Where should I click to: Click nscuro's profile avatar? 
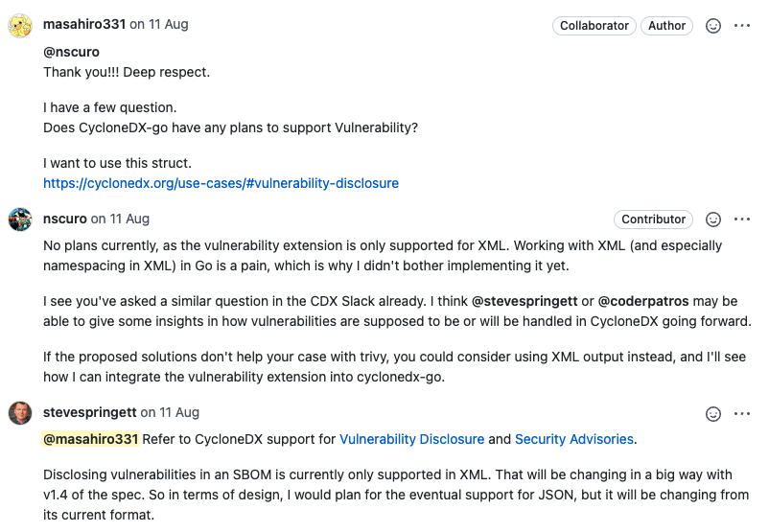(x=20, y=220)
